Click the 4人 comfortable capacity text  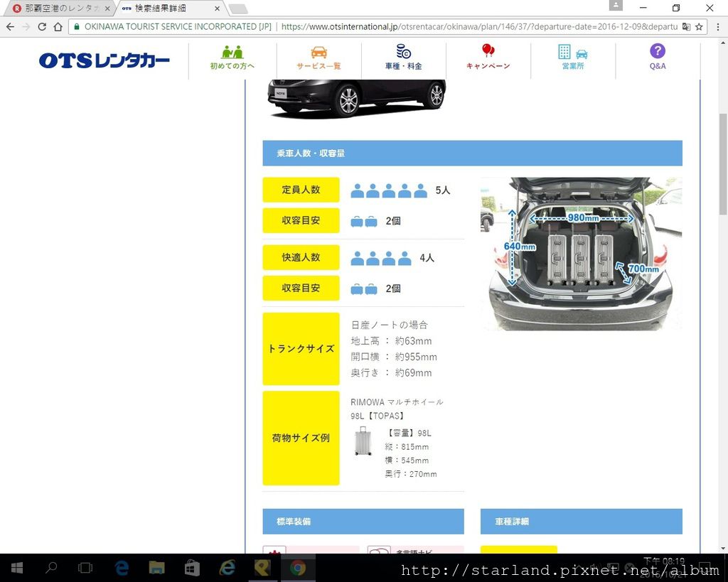click(427, 258)
